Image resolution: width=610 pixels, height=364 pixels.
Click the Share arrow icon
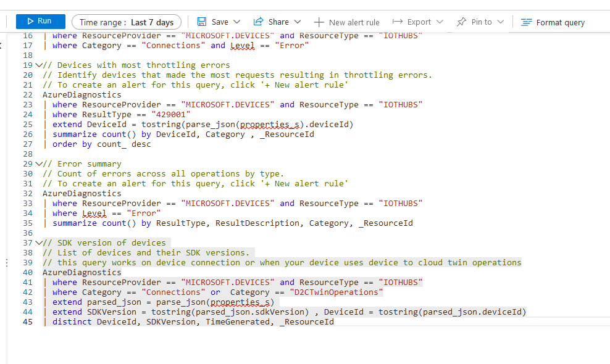258,22
